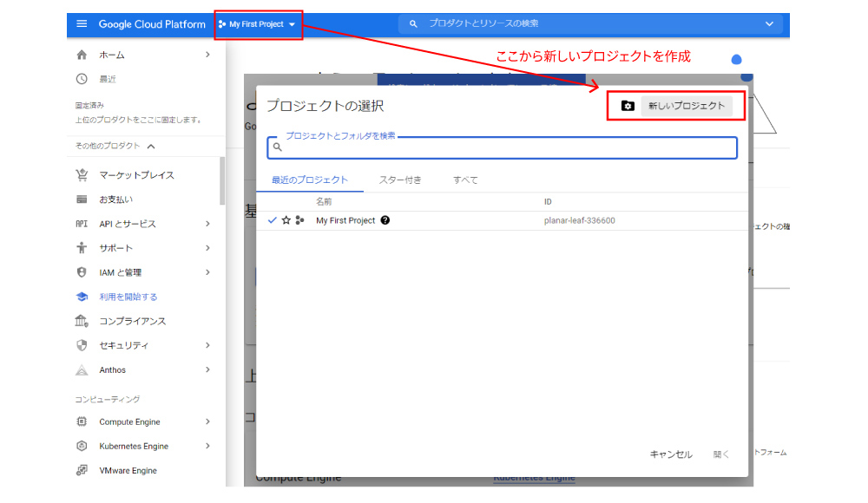Image resolution: width=868 pixels, height=503 pixels.
Task: Click the 名前 column header
Action: tap(324, 201)
